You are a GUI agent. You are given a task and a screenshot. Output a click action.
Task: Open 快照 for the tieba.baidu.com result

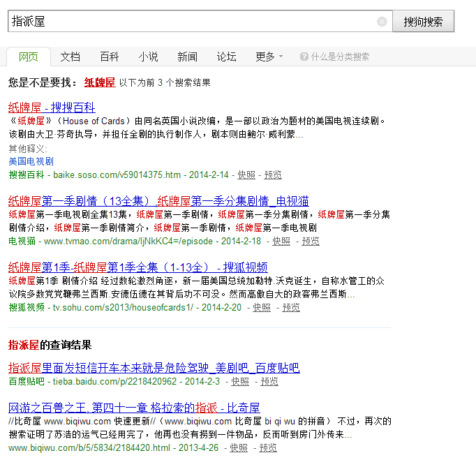(240, 382)
